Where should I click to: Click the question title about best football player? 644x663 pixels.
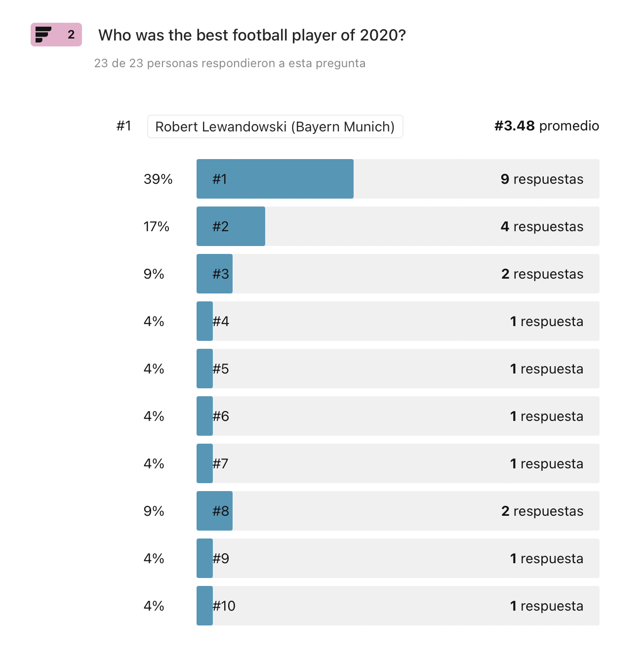[x=252, y=35]
